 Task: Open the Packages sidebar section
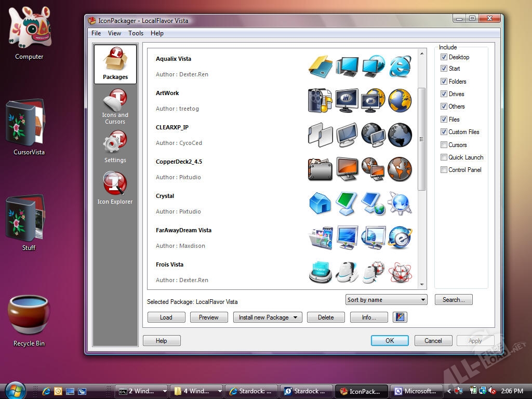pos(115,64)
